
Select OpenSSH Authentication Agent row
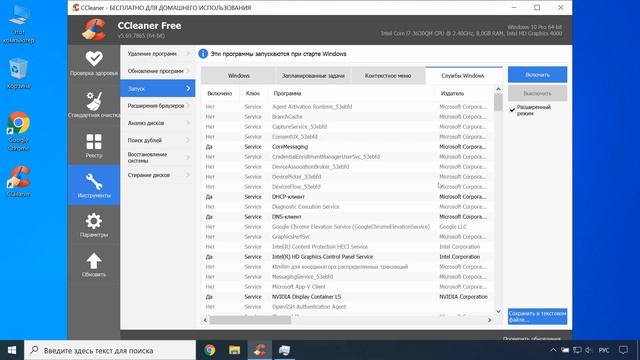pyautogui.click(x=347, y=307)
